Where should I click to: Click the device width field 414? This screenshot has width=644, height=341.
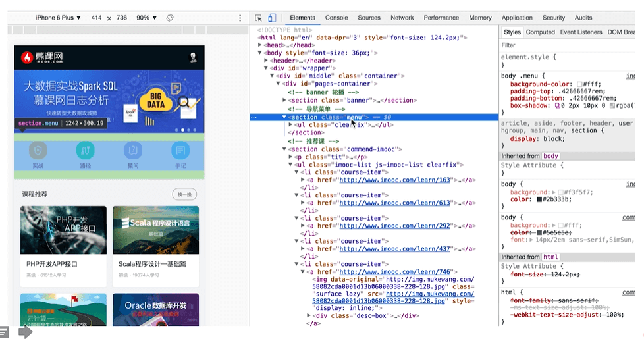97,18
